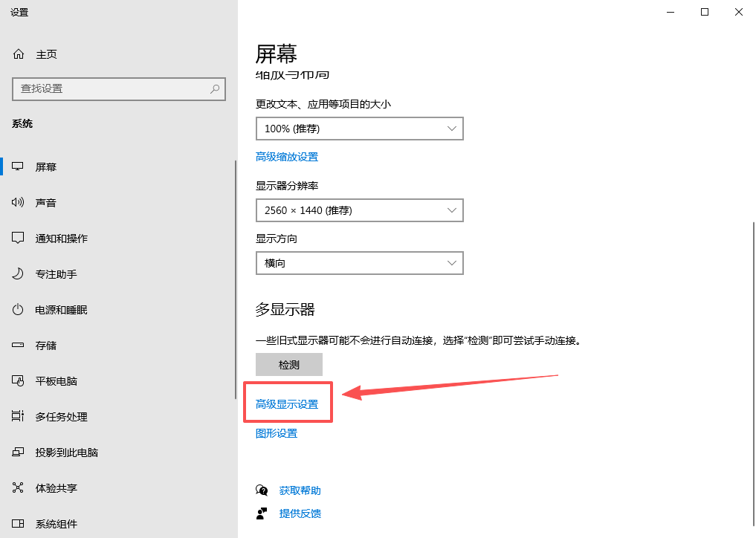The width and height of the screenshot is (756, 538).
Task: Click inside the 查找设置 search field
Action: [x=112, y=89]
